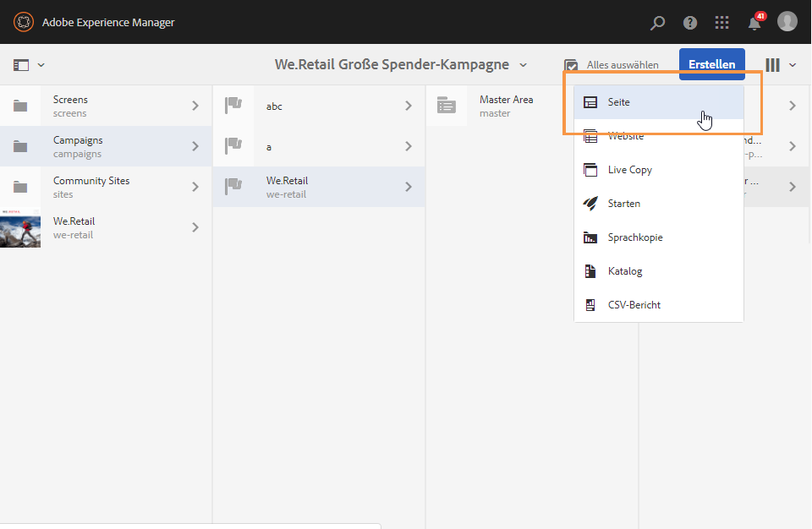
Task: Choose CSV-Bericht from the menu
Action: click(634, 305)
